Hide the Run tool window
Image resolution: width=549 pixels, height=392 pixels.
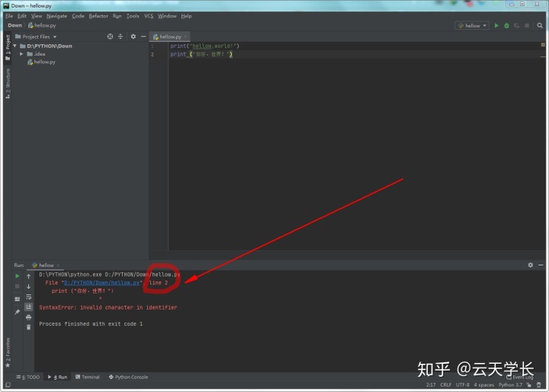(541, 265)
